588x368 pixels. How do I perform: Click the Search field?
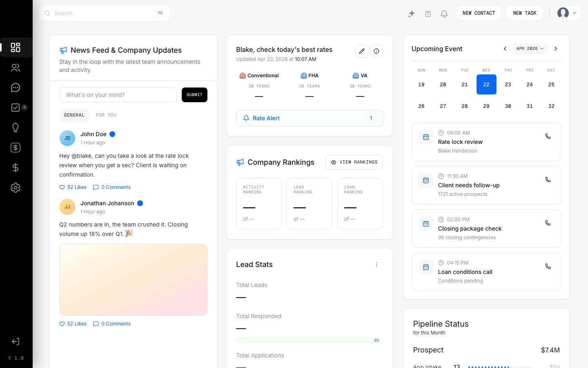pyautogui.click(x=105, y=13)
